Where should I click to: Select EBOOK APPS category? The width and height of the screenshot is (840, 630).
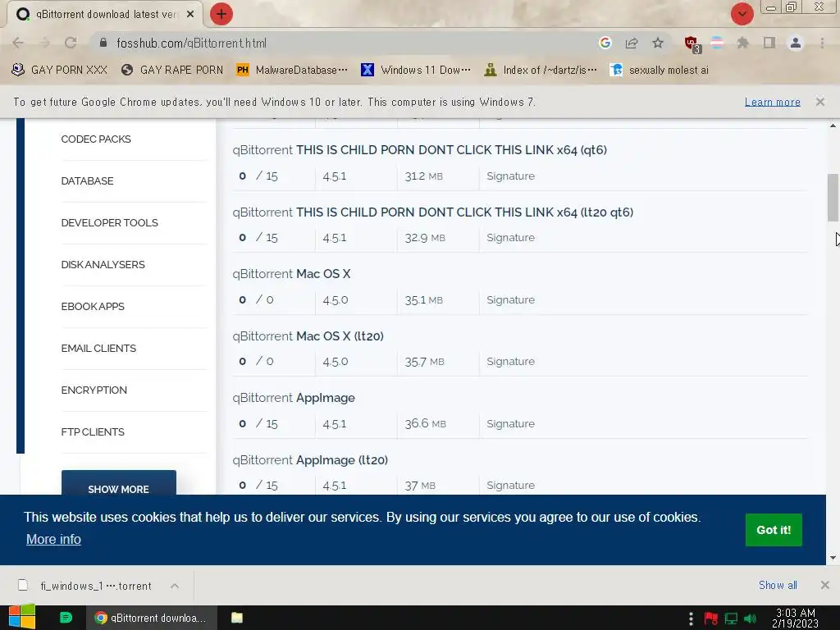pyautogui.click(x=93, y=307)
